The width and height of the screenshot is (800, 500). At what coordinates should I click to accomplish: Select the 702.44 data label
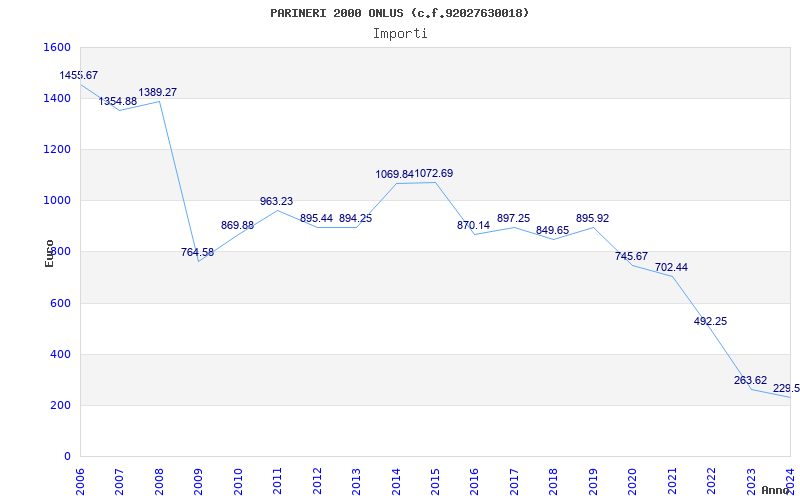pos(671,267)
